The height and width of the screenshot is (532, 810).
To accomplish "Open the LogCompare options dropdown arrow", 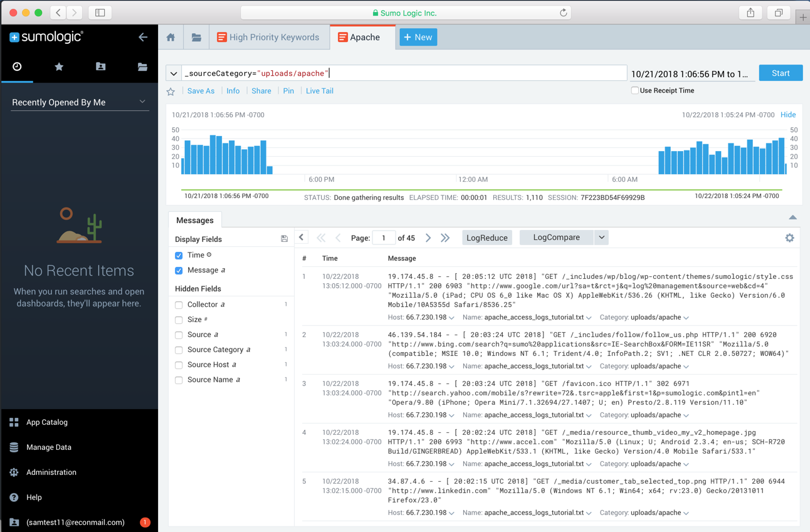I will tap(601, 237).
